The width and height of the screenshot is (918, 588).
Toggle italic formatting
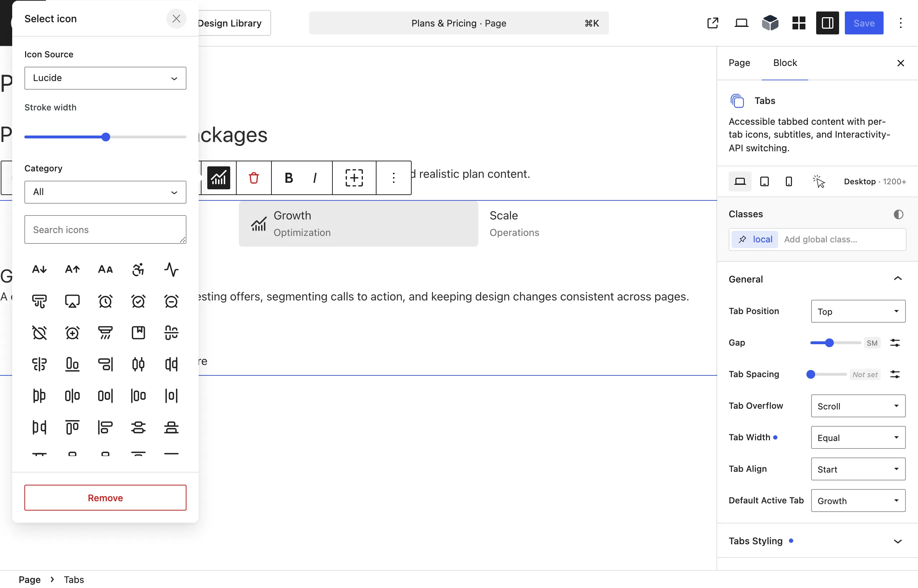[x=314, y=178]
